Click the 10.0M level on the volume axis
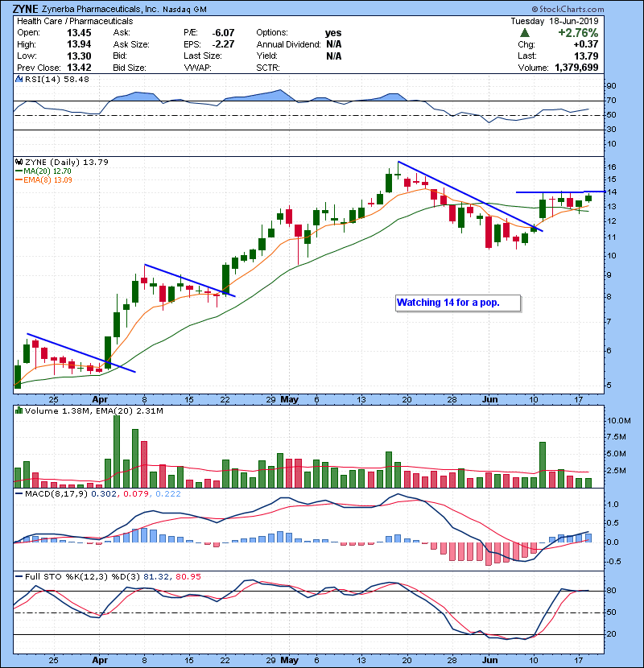 pyautogui.click(x=619, y=421)
